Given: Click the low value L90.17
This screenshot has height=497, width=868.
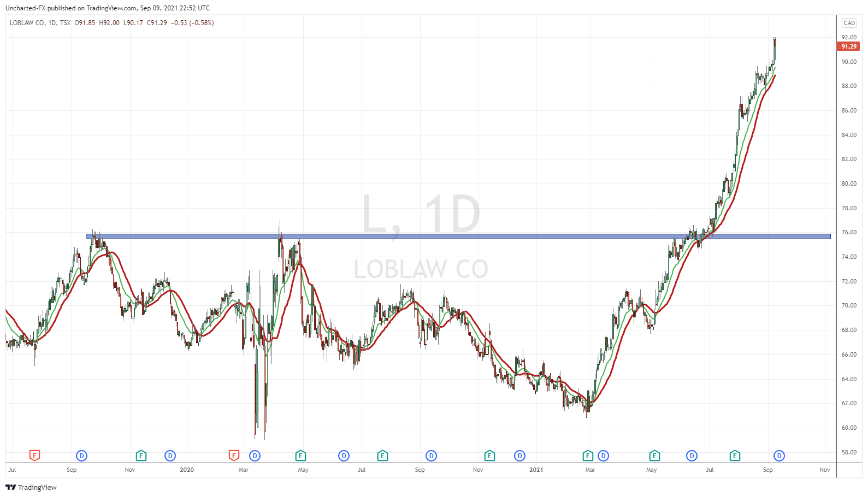Looking at the screenshot, I should click(133, 23).
